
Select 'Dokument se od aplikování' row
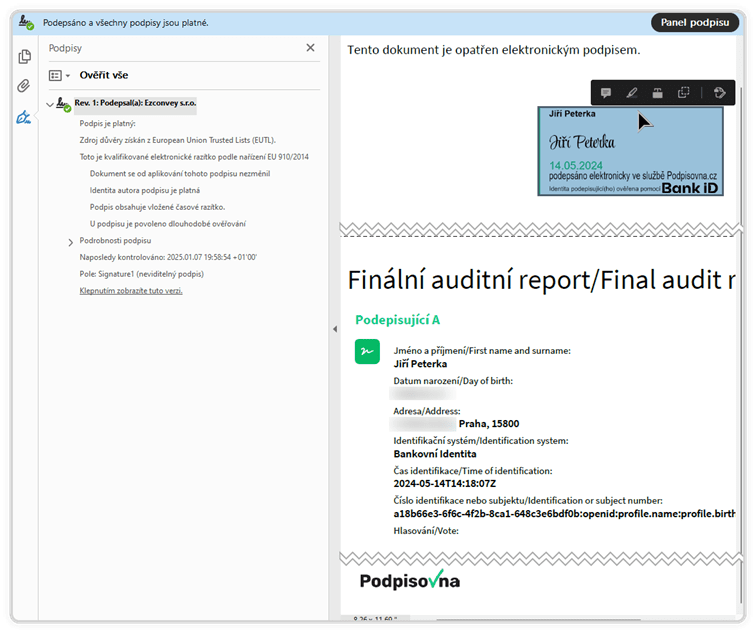tap(180, 174)
